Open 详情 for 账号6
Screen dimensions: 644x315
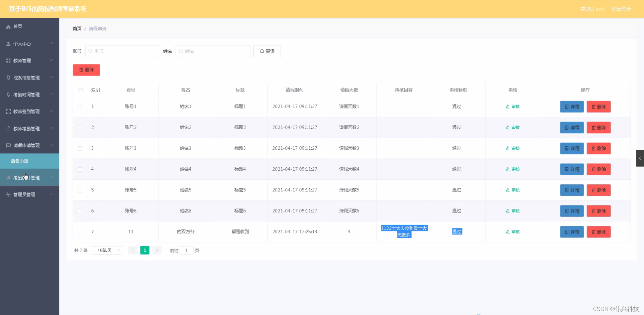(572, 211)
